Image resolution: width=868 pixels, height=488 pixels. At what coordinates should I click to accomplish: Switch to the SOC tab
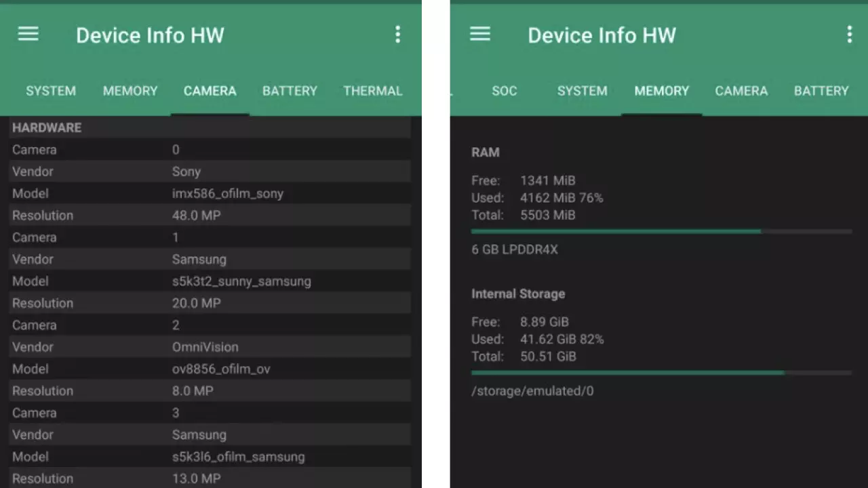(x=504, y=91)
